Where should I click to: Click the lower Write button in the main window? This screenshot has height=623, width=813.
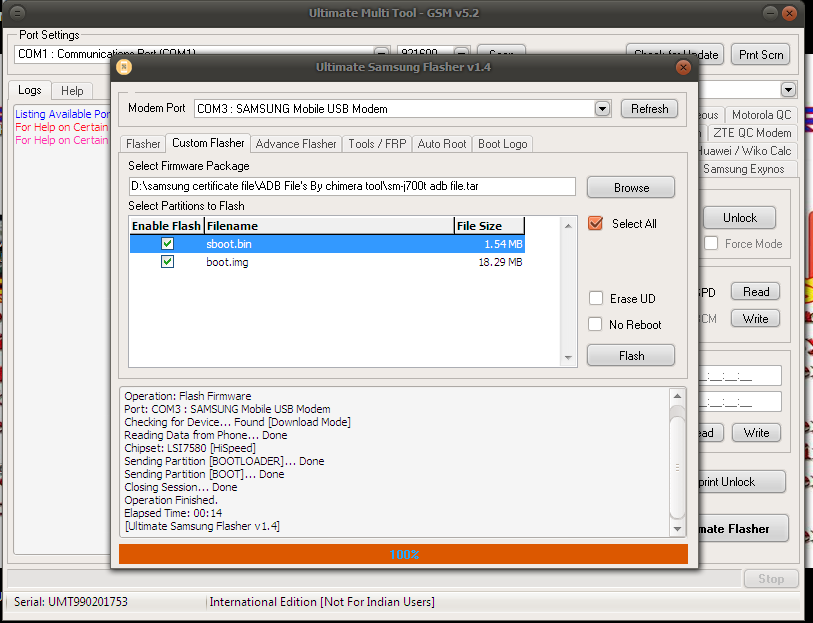pyautogui.click(x=756, y=433)
